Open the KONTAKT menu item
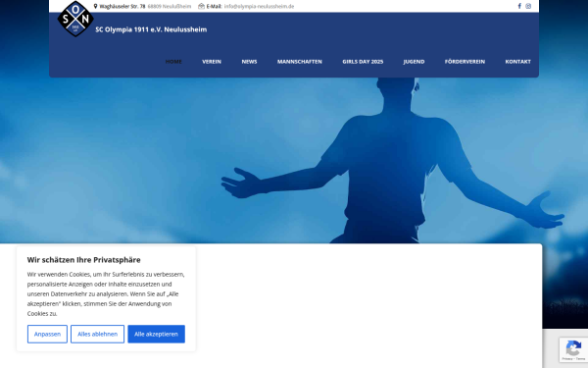Image resolution: width=588 pixels, height=368 pixels. tap(517, 62)
